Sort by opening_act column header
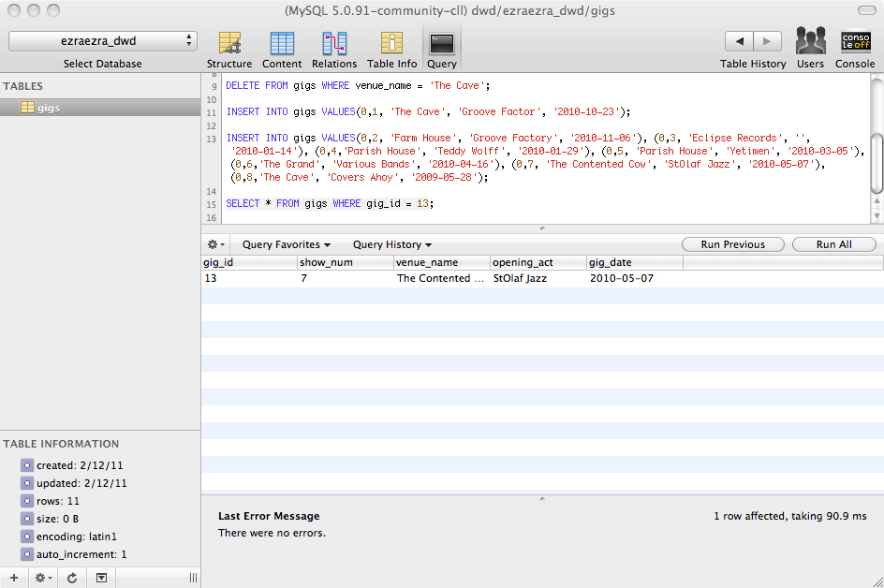The width and height of the screenshot is (884, 588). [x=538, y=262]
